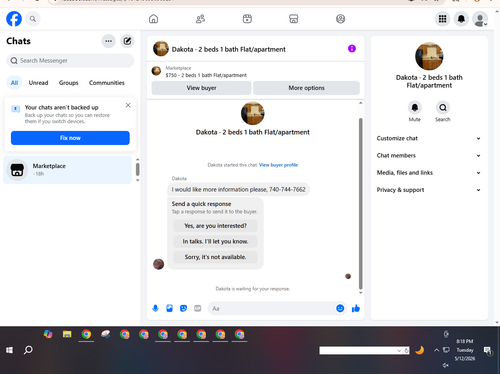Send 'In talks. I'll let you know.' response

(215, 241)
